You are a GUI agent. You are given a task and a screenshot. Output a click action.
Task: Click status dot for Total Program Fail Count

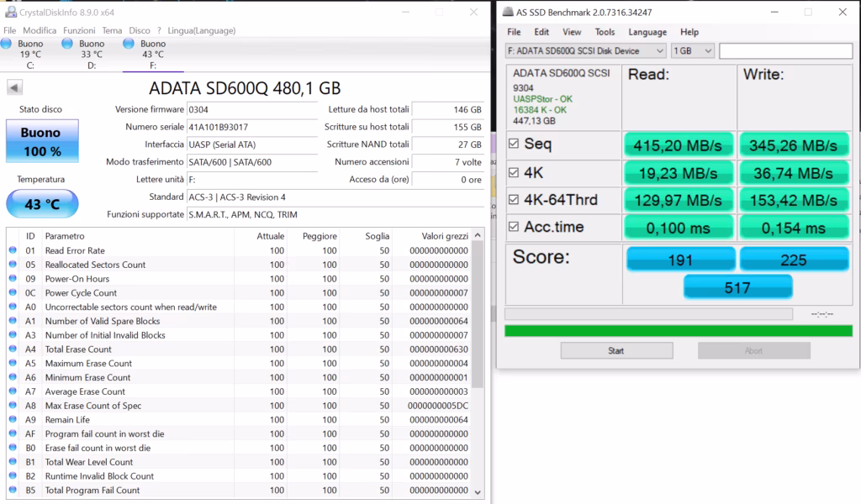(13, 490)
